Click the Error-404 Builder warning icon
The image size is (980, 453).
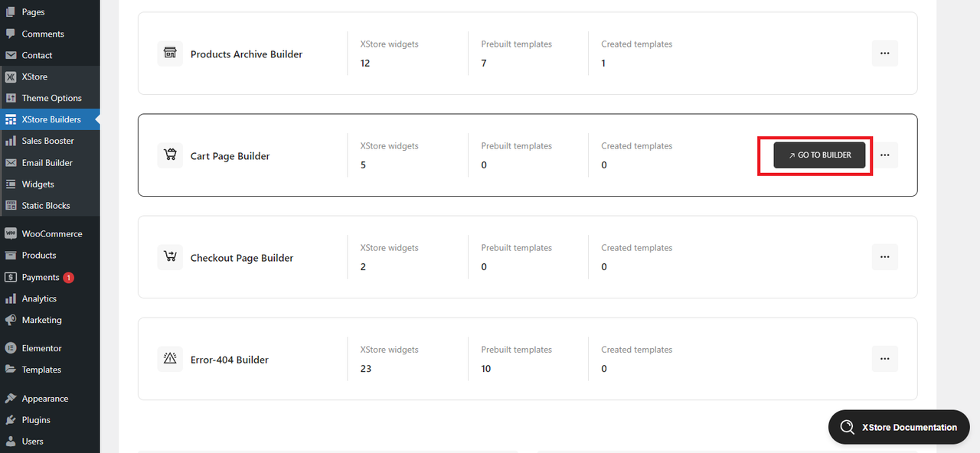point(170,359)
